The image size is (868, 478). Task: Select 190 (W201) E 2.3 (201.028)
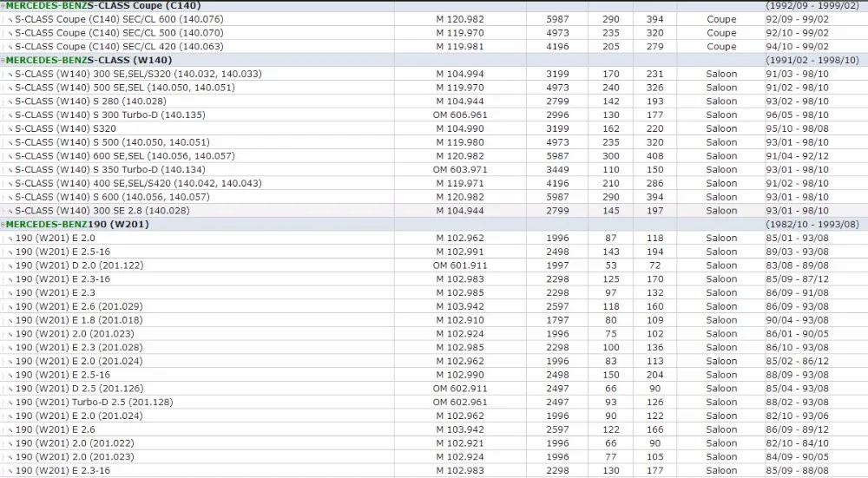coord(79,347)
